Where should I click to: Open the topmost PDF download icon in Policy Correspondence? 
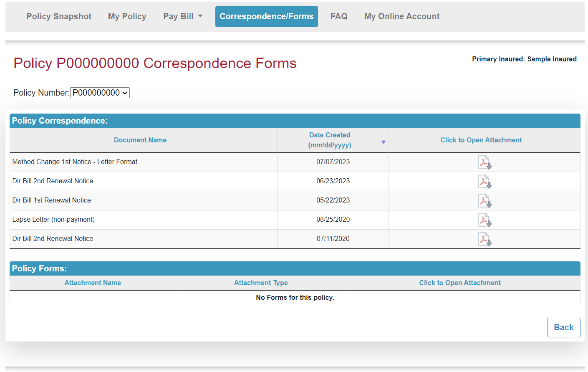click(485, 162)
